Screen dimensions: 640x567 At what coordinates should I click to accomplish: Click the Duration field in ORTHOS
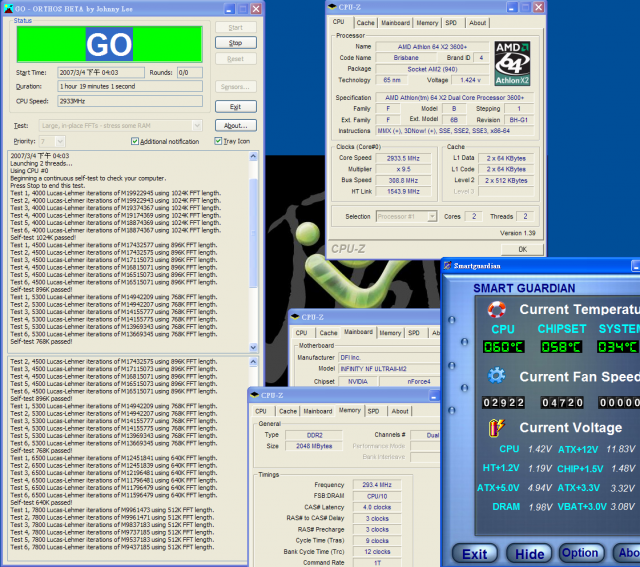coord(130,87)
